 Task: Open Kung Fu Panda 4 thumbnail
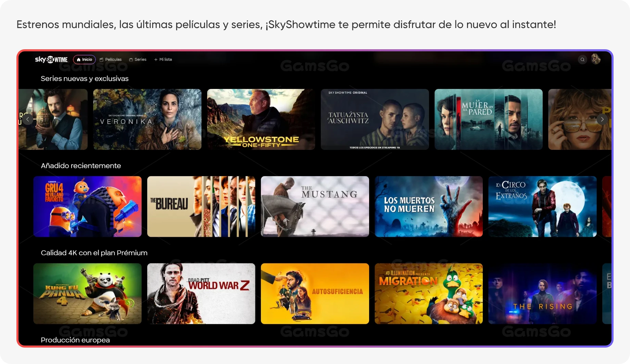(x=87, y=294)
